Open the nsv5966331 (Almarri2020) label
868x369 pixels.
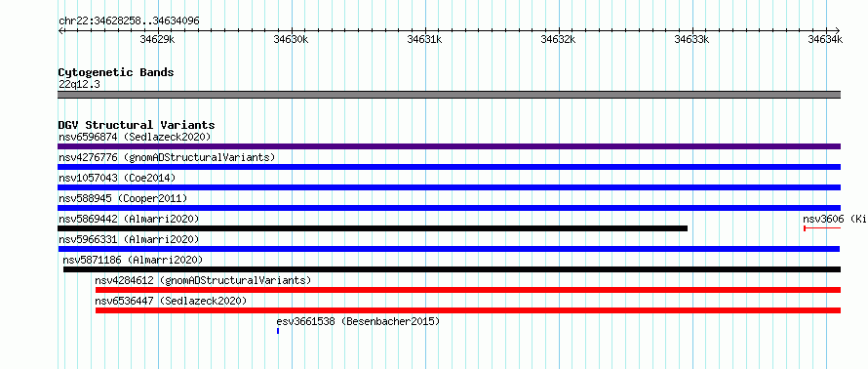coord(129,239)
